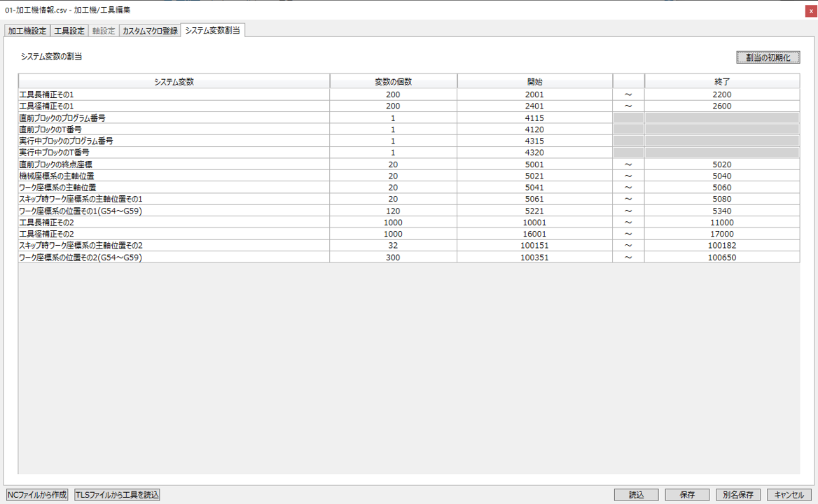The width and height of the screenshot is (818, 504).
Task: Choose the 別名保存 button
Action: (738, 495)
